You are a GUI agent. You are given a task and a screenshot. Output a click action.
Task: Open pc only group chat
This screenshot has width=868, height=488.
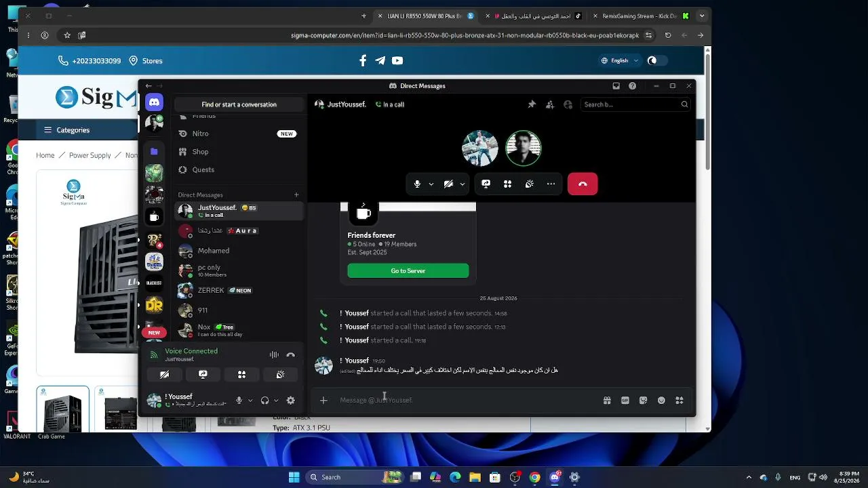coord(237,270)
